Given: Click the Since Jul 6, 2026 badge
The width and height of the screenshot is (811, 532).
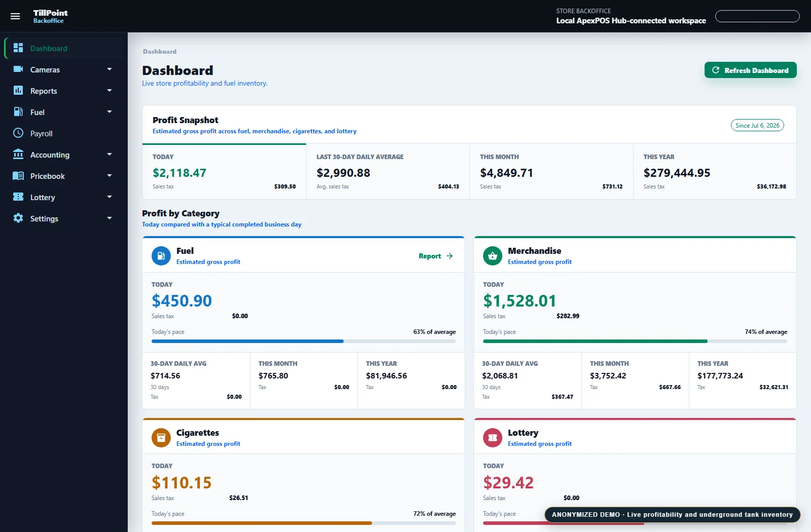Looking at the screenshot, I should [x=757, y=125].
